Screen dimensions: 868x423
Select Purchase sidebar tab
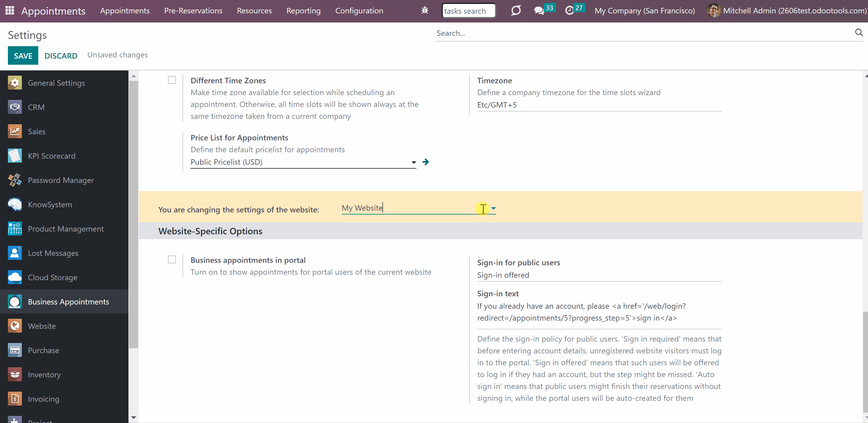click(64, 350)
